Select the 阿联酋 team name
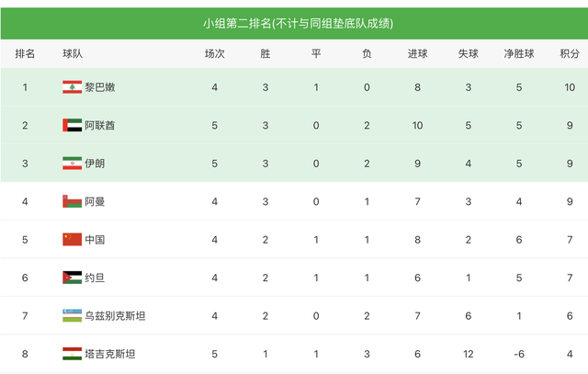Image resolution: width=588 pixels, height=374 pixels. [100, 125]
